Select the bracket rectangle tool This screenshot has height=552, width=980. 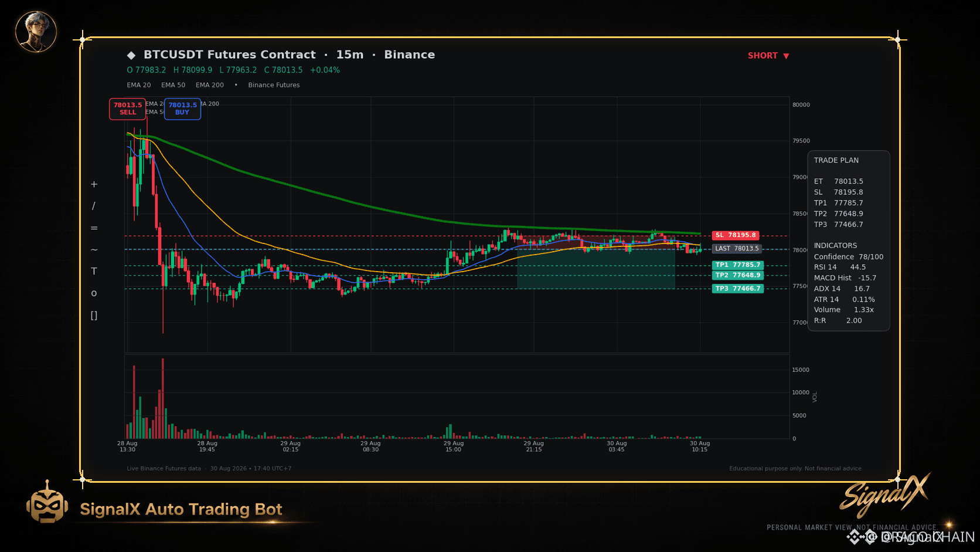94,316
